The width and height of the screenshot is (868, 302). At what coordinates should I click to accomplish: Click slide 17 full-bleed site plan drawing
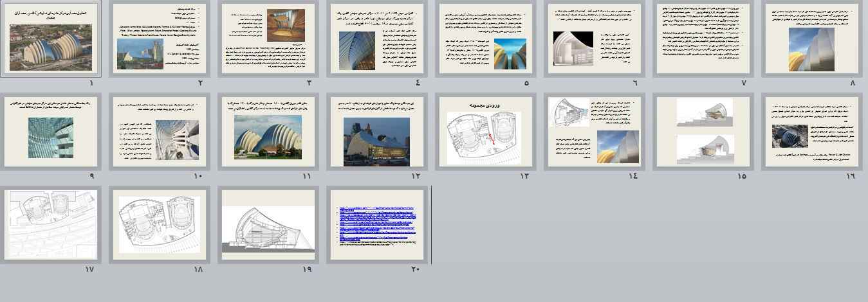pyautogui.click(x=50, y=225)
